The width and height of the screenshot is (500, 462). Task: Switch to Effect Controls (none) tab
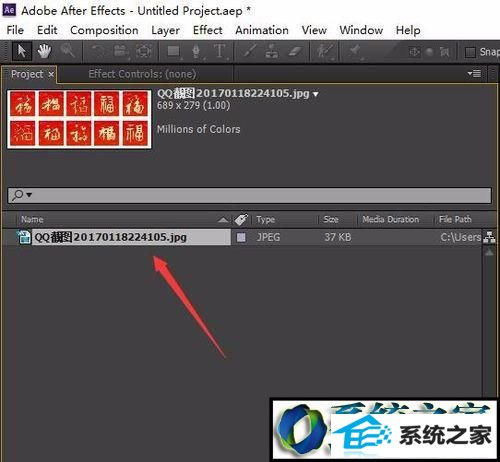point(142,74)
